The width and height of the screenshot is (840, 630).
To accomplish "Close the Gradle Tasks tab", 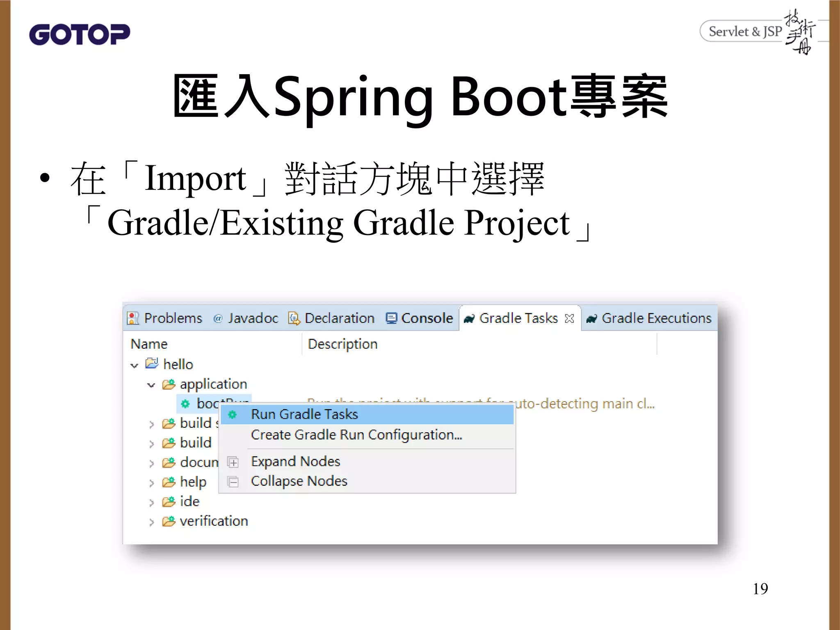I will pos(569,319).
